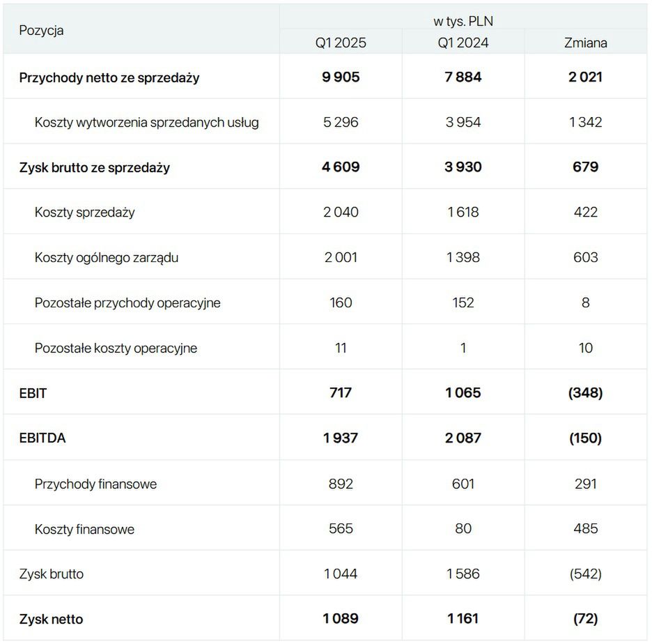The width and height of the screenshot is (652, 644).
Task: Click the Koszty wytworzenia sprzedanych usług label
Action: [146, 123]
